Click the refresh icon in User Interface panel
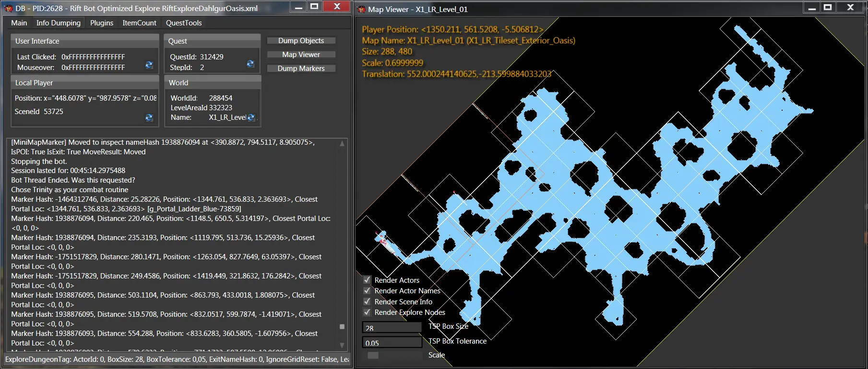868x369 pixels. (149, 65)
